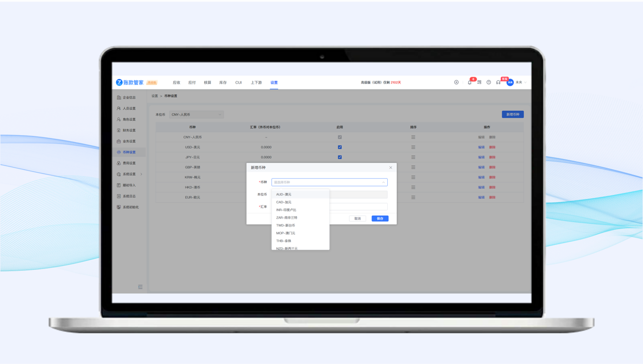Click the 账款管家 logo icon
Screen dimensions: 643x364
coord(119,83)
